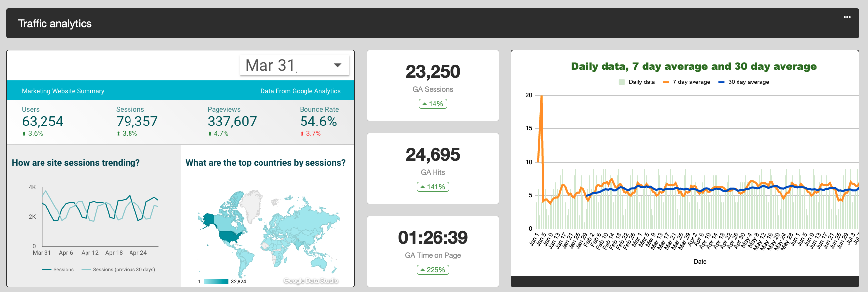
Task: Click the GA Time on Page value 01:26:39
Action: coord(433,238)
